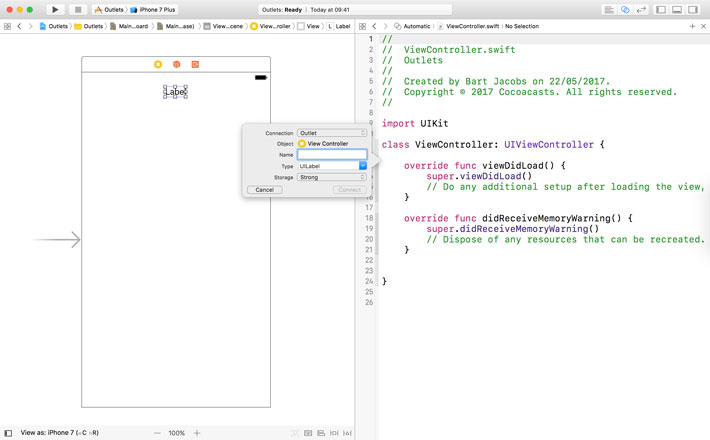The image size is (710, 440).
Task: Click Update Frames button
Action: coord(295,433)
